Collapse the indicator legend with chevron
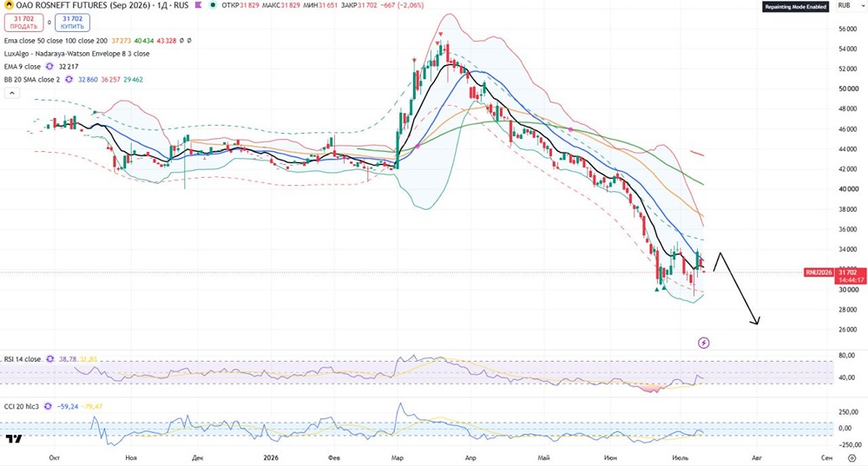868x466 pixels. pos(11,93)
